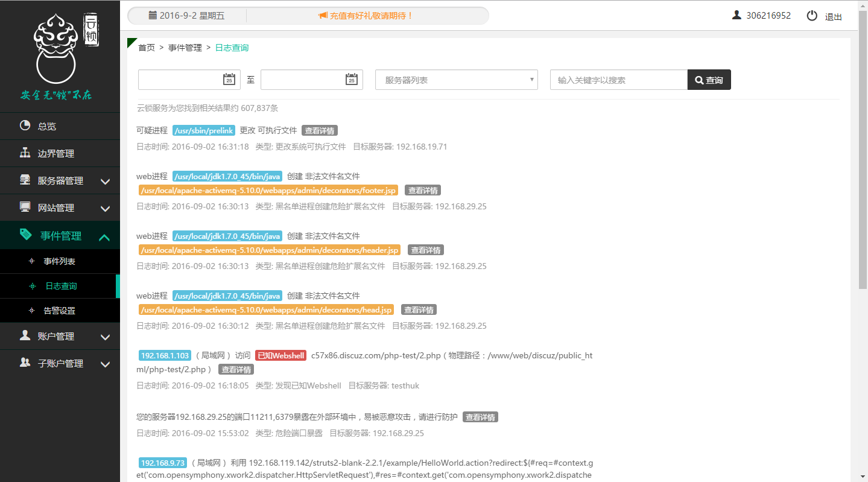Click the power icon beside 退出
Image resolution: width=868 pixels, height=482 pixels.
(x=812, y=16)
